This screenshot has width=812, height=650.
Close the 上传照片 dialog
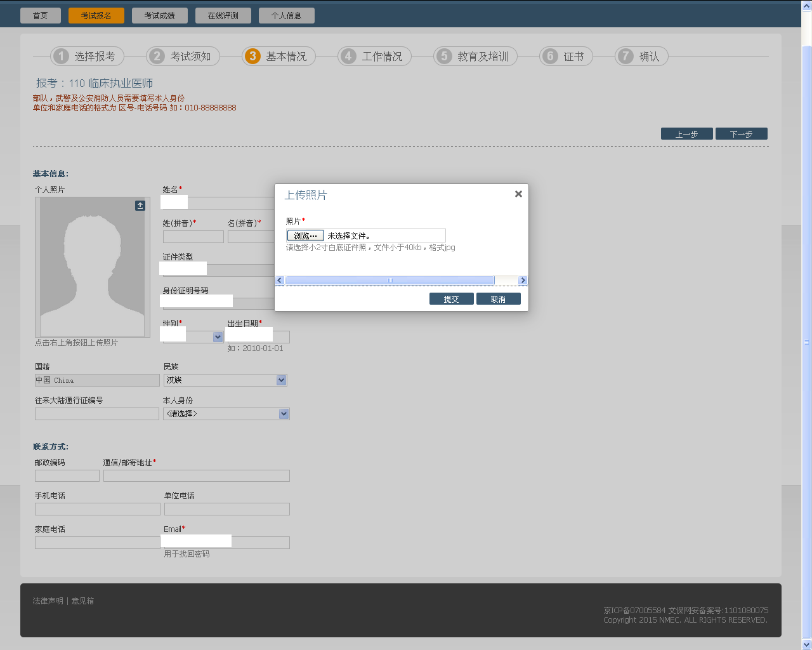point(518,194)
